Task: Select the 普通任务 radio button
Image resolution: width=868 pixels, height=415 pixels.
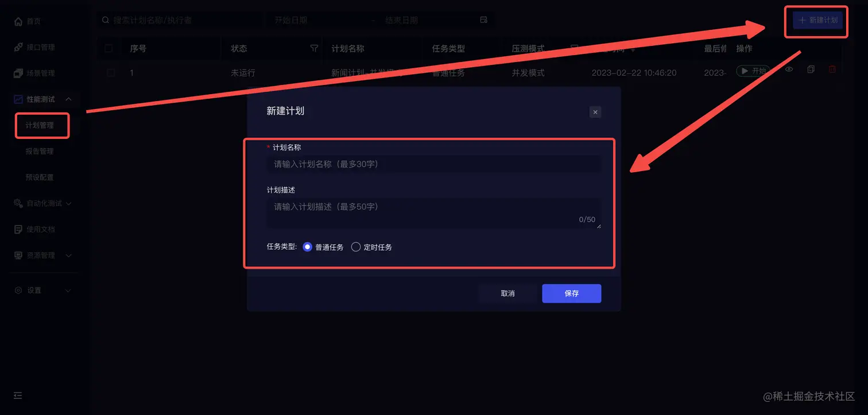Action: click(307, 247)
